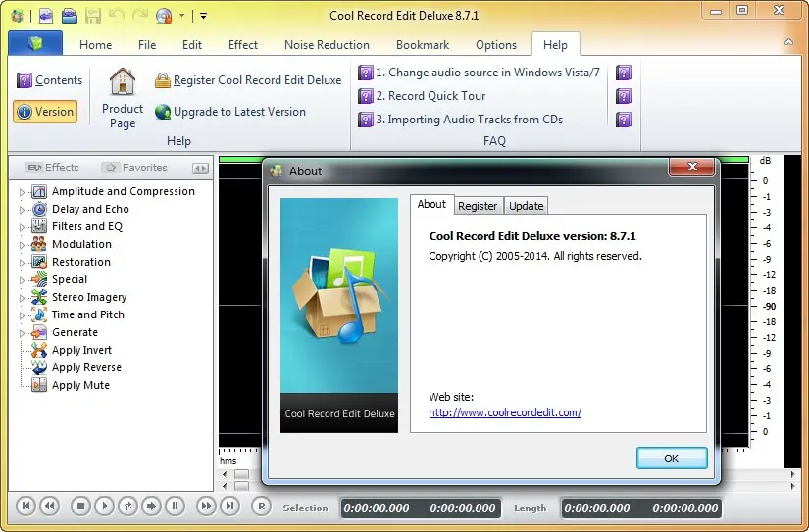Screen dimensions: 809x532
Task: Expand the Filters and EQ node
Action: [22, 227]
